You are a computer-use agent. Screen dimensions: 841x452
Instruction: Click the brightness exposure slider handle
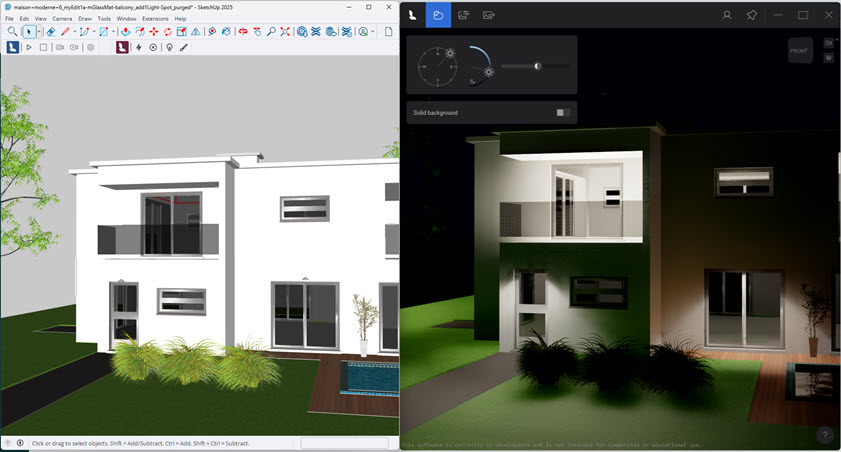[538, 66]
